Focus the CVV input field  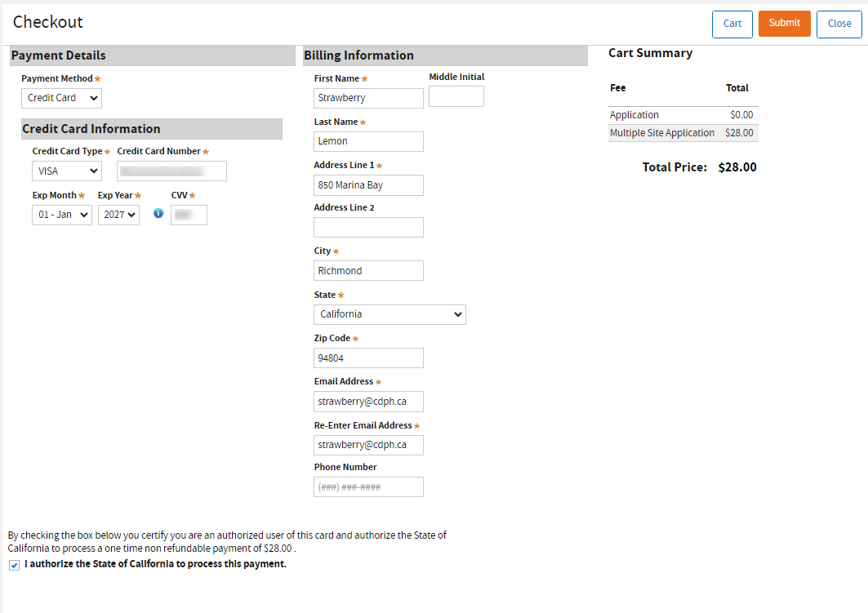(189, 215)
